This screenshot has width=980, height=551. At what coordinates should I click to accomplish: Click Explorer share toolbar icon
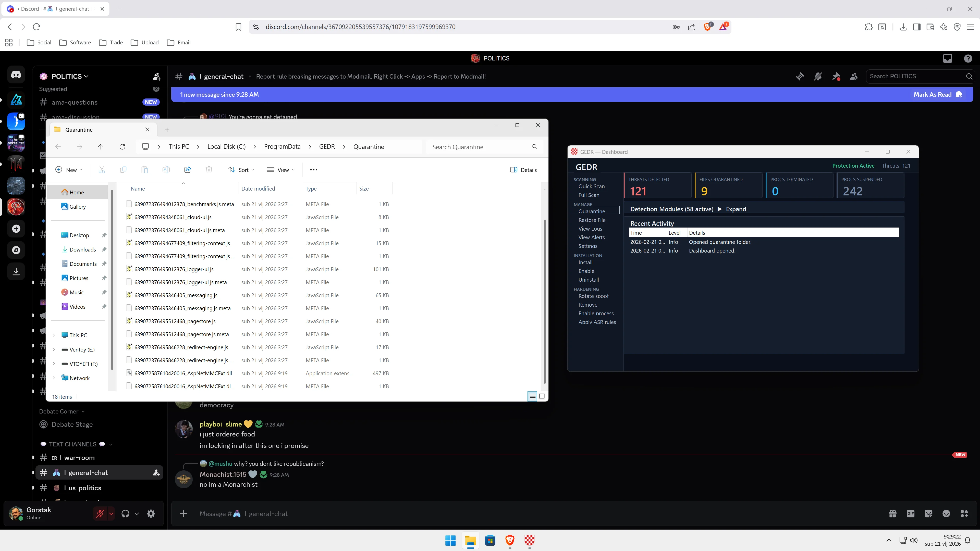[188, 170]
